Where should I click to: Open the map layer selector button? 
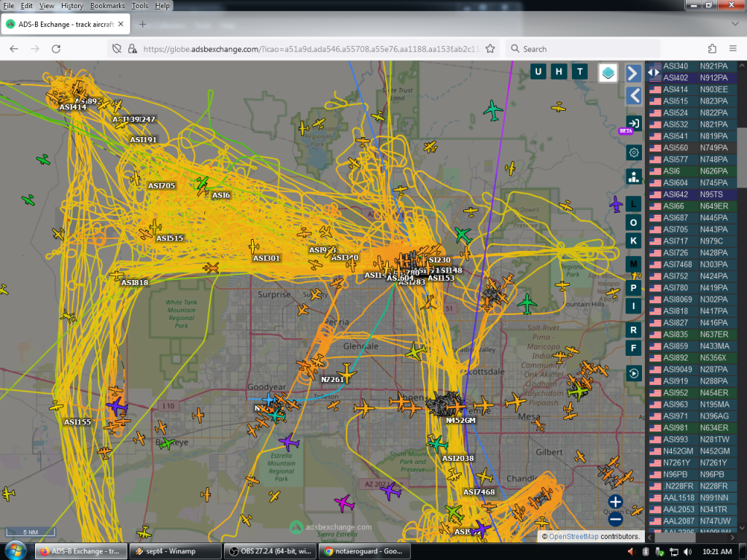click(608, 73)
